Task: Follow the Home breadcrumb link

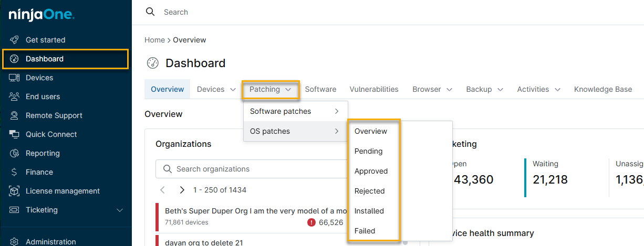Action: click(x=154, y=40)
